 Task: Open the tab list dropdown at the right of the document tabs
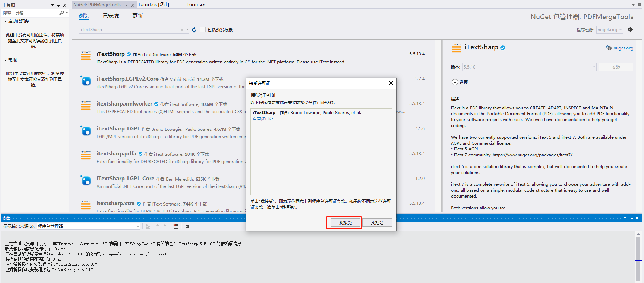(633, 5)
